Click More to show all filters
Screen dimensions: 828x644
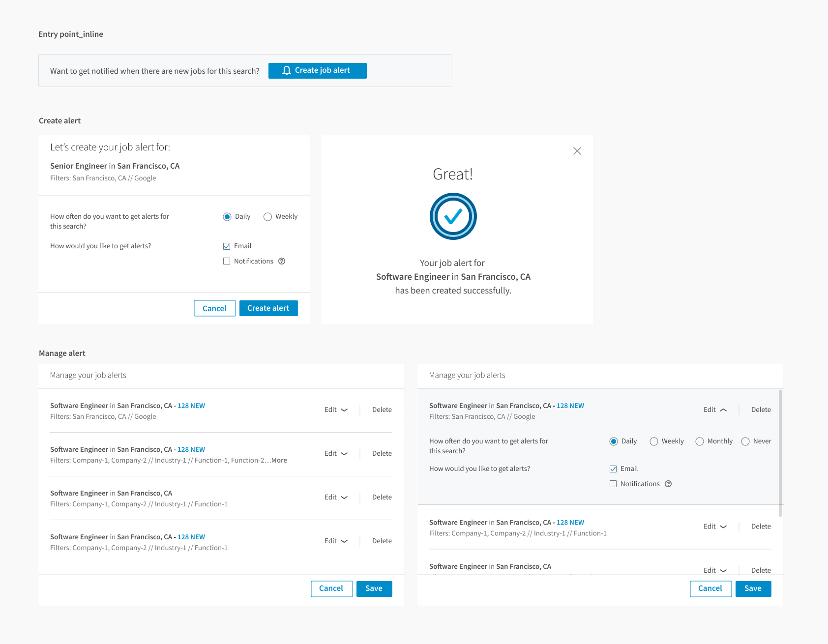tap(279, 460)
